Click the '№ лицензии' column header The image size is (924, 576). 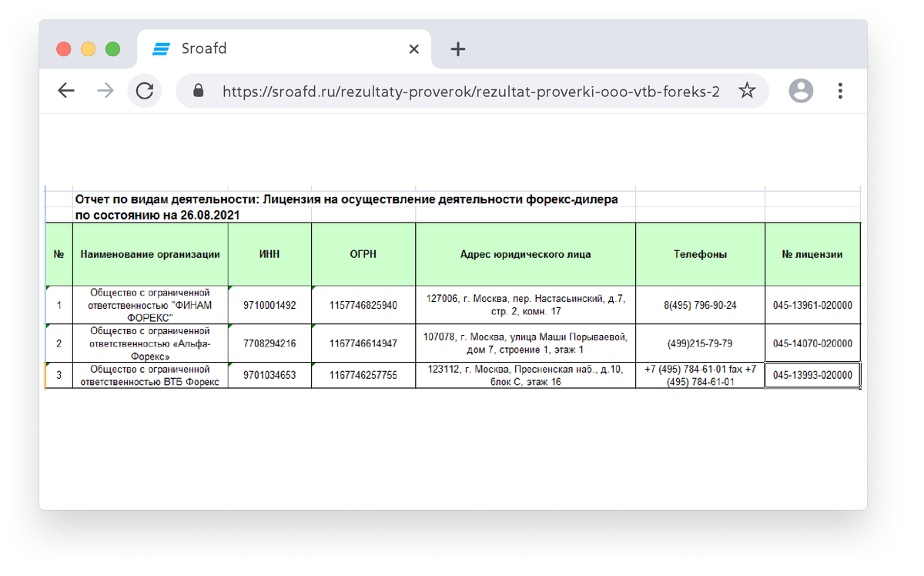pyautogui.click(x=812, y=254)
